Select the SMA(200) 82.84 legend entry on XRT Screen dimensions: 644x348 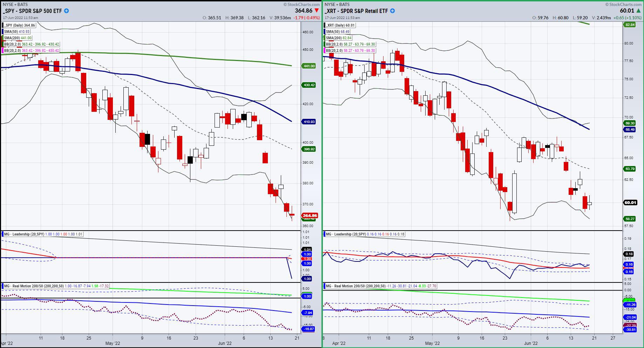click(338, 38)
